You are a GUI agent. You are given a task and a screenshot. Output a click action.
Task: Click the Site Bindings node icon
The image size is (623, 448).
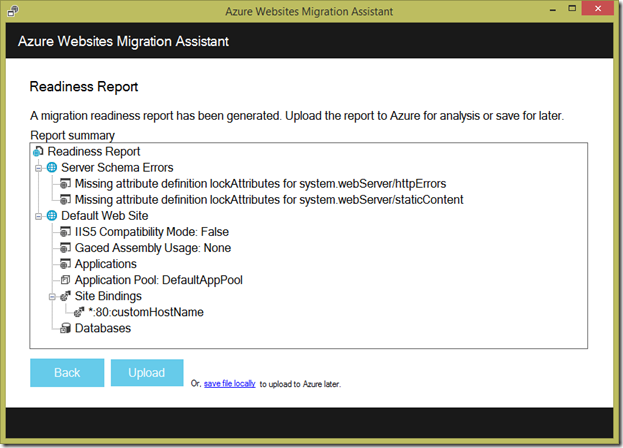tap(66, 296)
